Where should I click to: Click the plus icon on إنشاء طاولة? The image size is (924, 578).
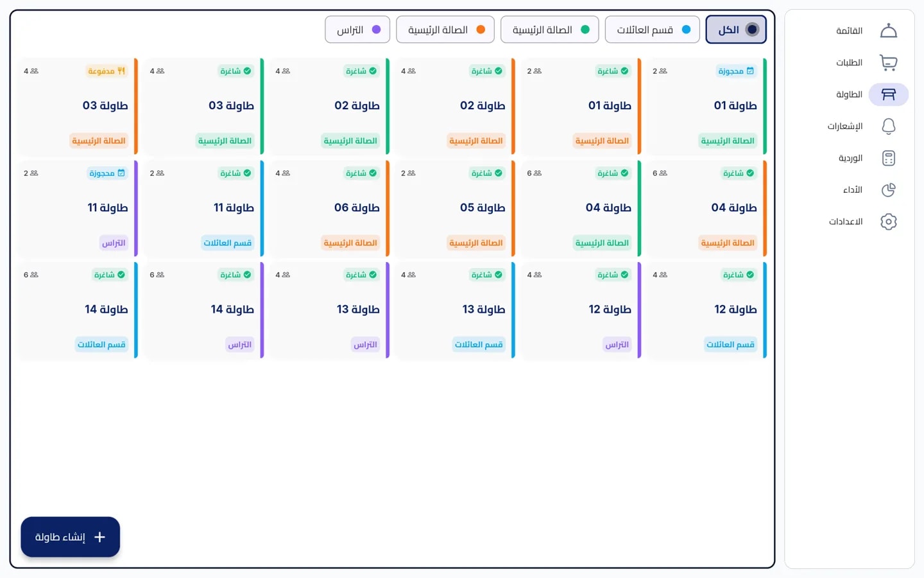click(x=99, y=537)
